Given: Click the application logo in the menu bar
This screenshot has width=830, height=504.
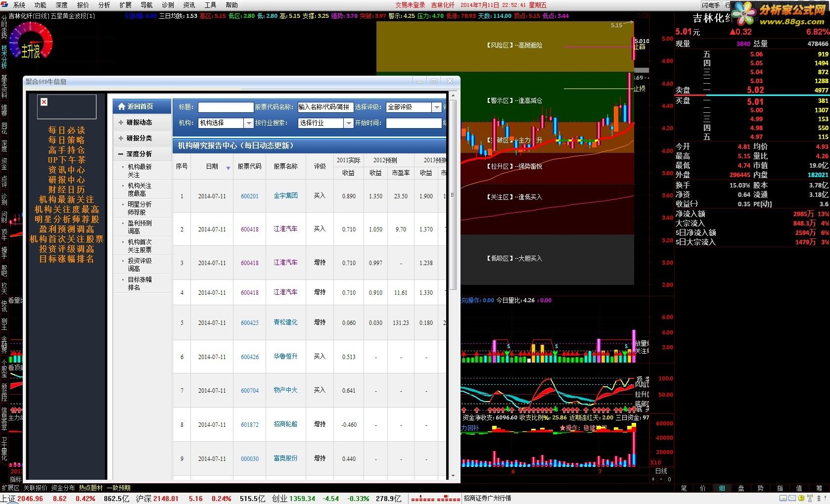Looking at the screenshot, I should click(5, 5).
